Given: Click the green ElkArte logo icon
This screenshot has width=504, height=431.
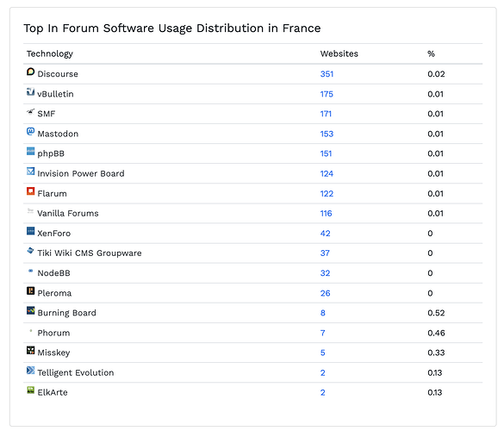Looking at the screenshot, I should point(30,390).
